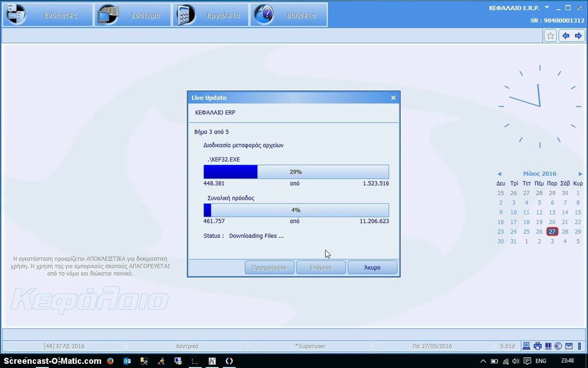Viewport: 588px width, 368px height.
Task: Click the favorites star icon
Action: tap(550, 36)
